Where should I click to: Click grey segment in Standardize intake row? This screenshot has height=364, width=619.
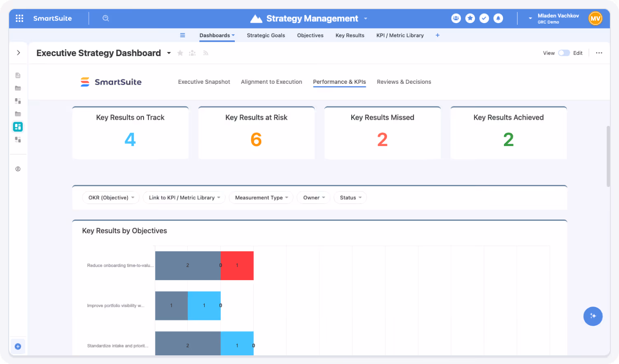pos(188,343)
